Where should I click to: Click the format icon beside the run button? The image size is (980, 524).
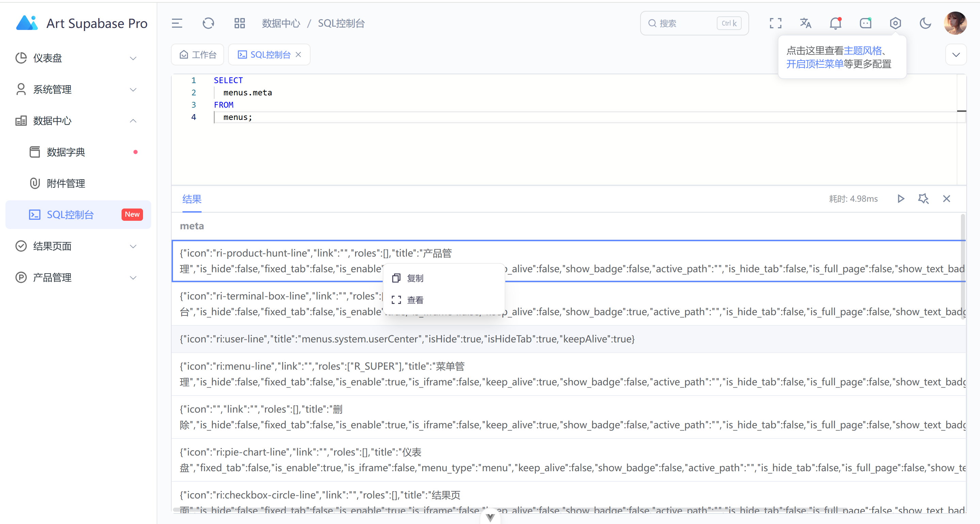[x=923, y=199]
